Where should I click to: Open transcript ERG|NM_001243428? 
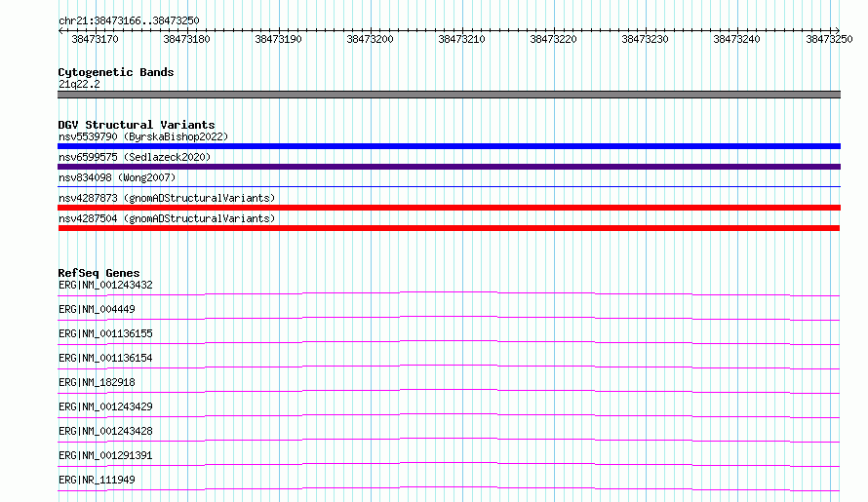[x=105, y=431]
